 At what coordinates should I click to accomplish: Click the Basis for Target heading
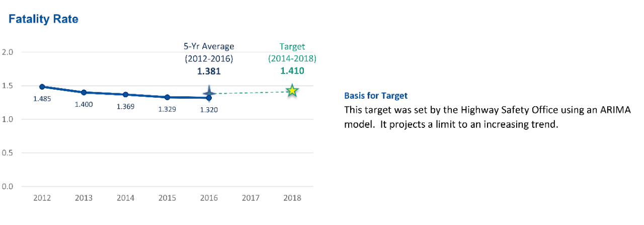(376, 96)
